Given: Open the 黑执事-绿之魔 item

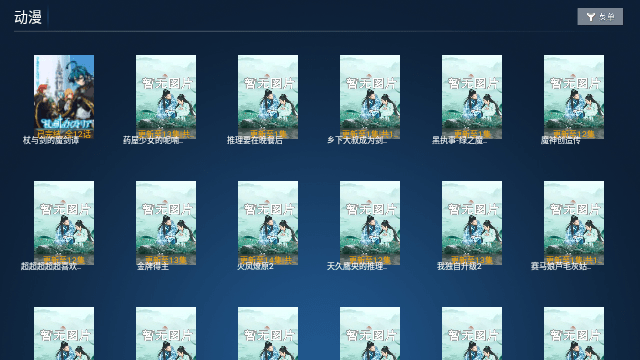Looking at the screenshot, I should point(472,97).
